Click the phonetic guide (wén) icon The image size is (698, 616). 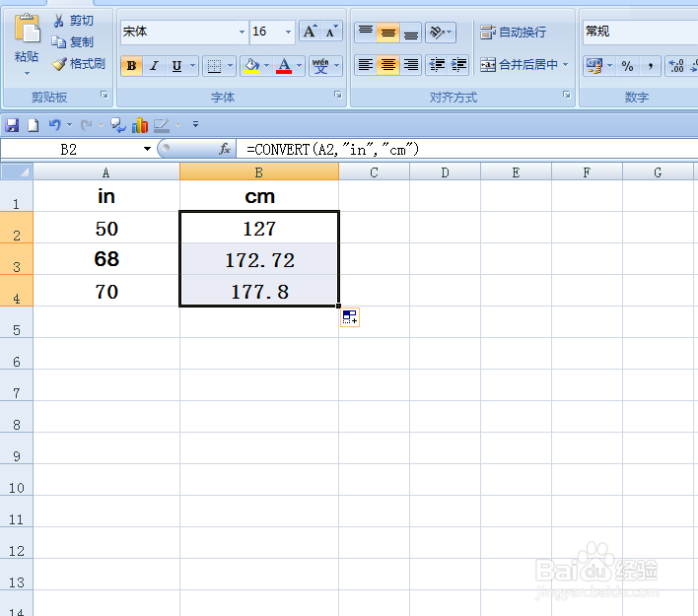coord(320,66)
